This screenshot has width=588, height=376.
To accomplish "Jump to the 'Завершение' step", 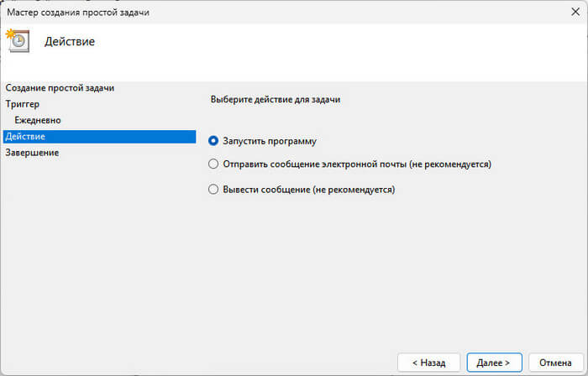I will click(32, 153).
